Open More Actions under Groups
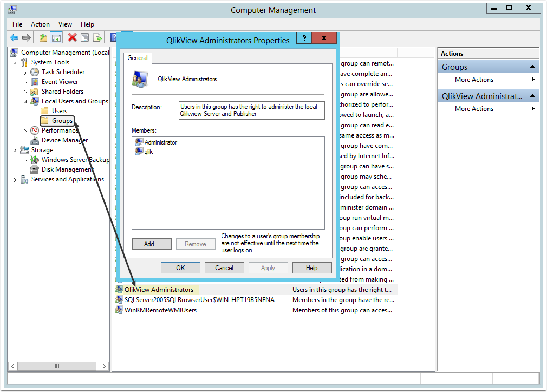This screenshot has width=547, height=392. [x=489, y=80]
